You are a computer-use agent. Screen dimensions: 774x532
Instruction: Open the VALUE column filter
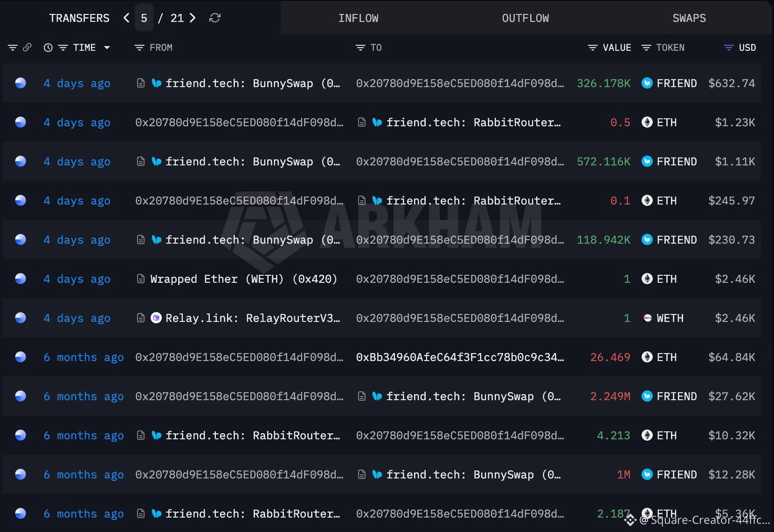593,48
